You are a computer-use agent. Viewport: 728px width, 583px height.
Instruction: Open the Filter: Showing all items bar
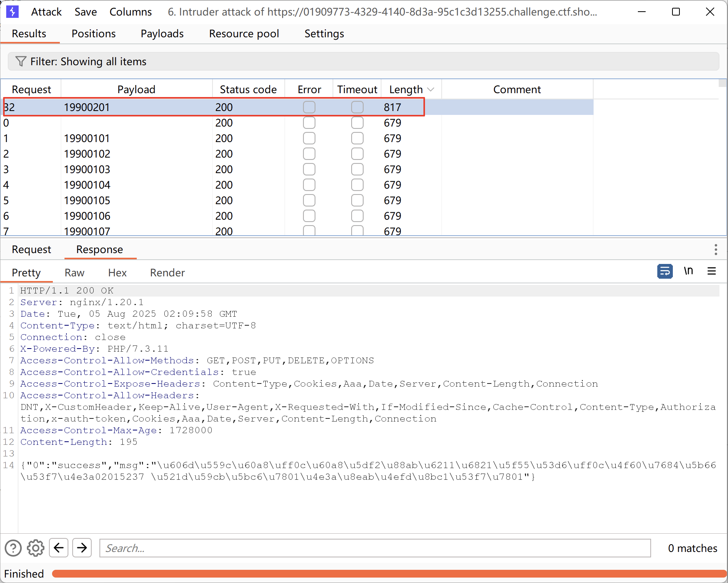pyautogui.click(x=364, y=61)
